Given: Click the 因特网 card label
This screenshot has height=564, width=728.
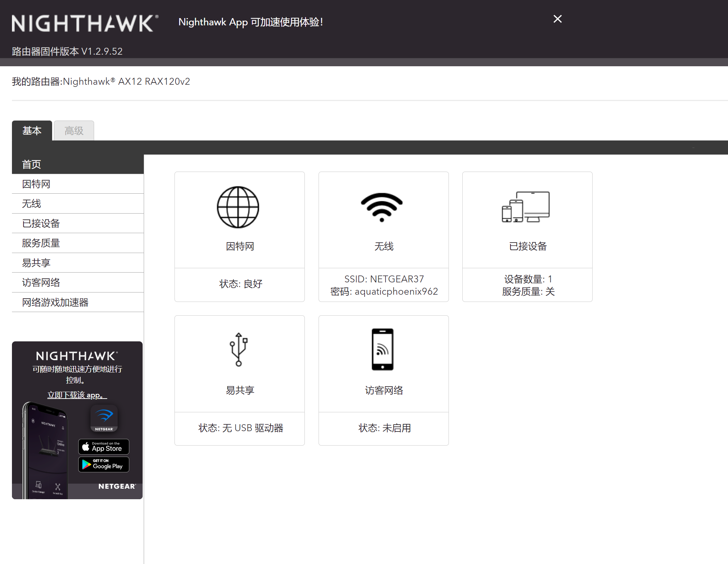Looking at the screenshot, I should [240, 247].
